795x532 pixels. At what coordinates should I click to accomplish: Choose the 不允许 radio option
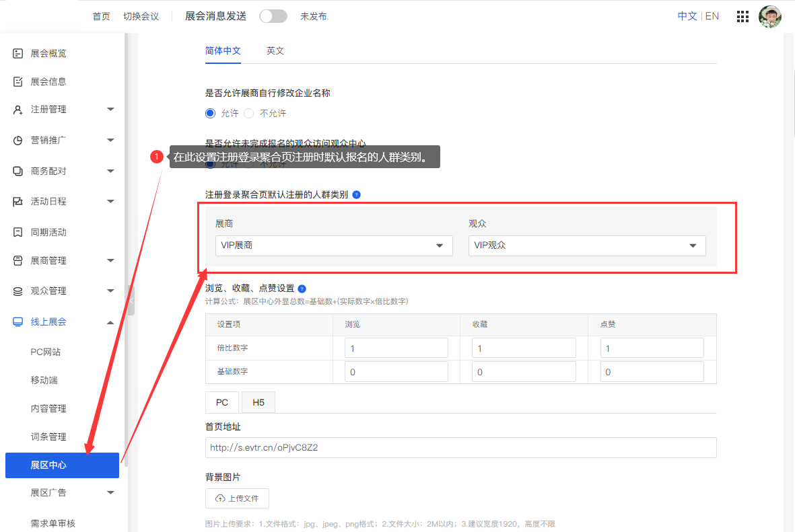point(248,113)
